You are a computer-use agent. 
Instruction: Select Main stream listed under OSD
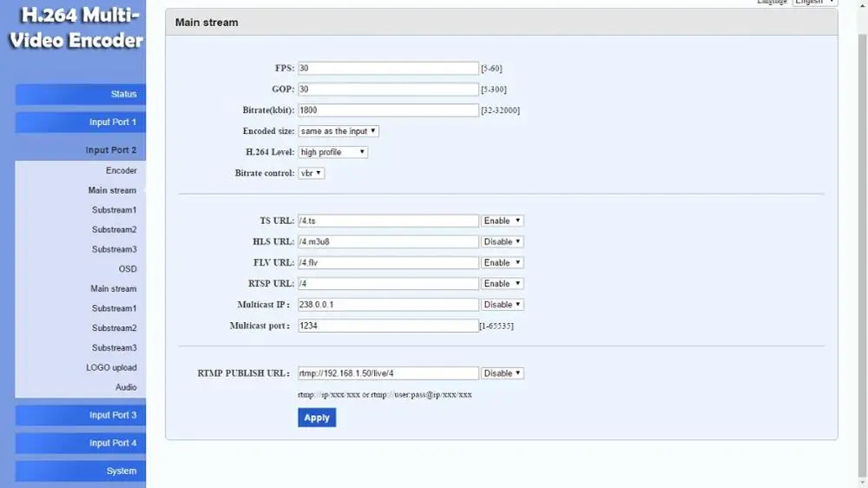coord(113,288)
